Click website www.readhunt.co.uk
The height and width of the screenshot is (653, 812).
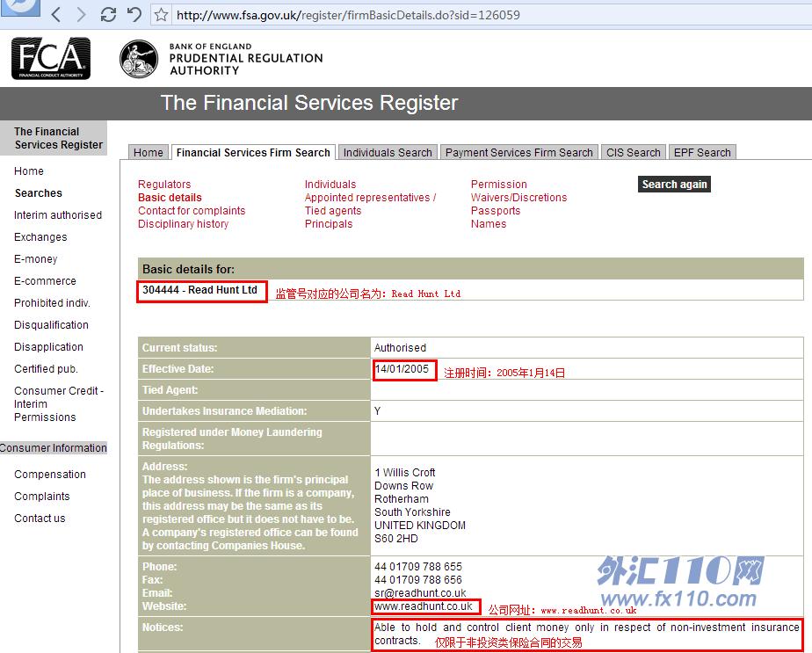[x=424, y=606]
